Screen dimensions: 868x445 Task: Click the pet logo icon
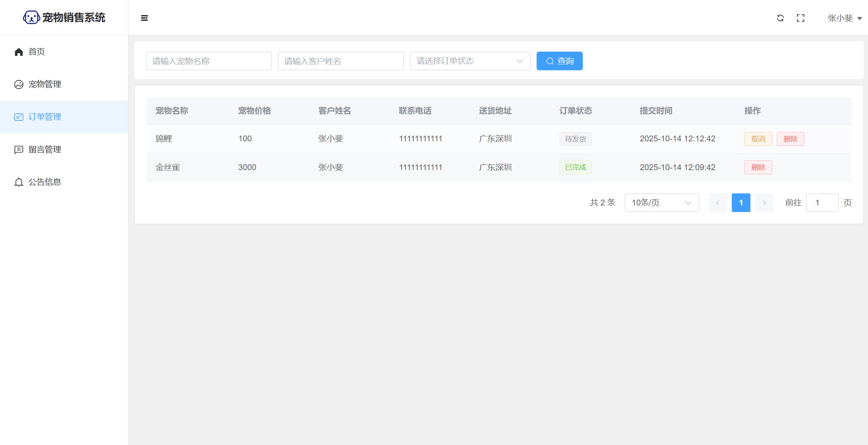point(31,17)
